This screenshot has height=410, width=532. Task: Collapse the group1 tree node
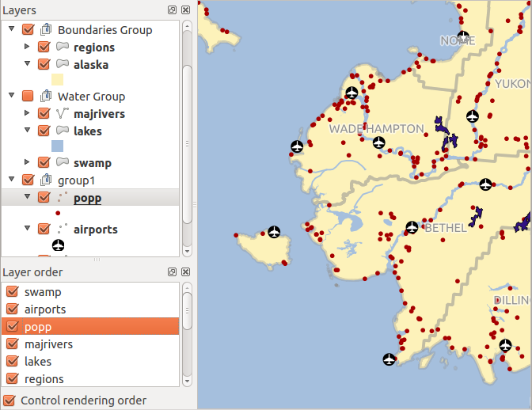(12, 180)
